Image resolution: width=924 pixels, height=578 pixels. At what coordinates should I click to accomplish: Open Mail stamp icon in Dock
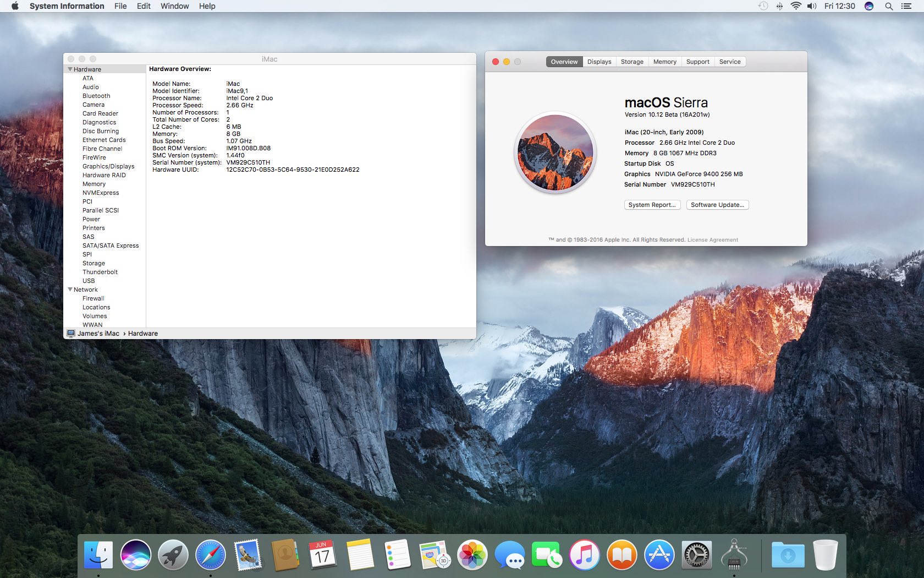tap(248, 554)
